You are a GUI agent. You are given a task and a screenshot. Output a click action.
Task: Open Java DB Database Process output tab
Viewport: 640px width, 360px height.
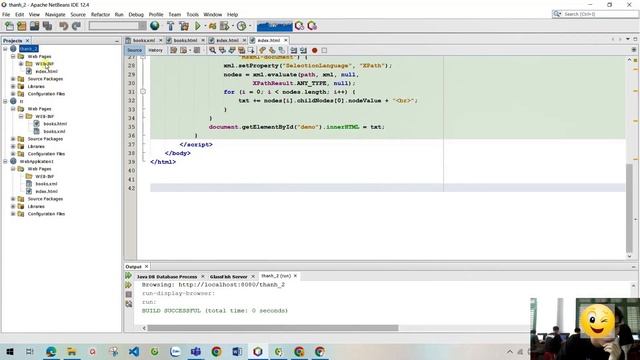point(167,276)
